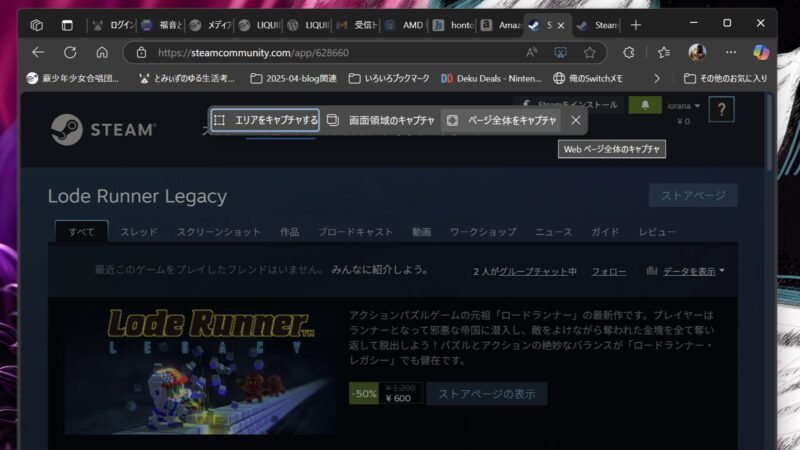This screenshot has height=450, width=800.
Task: Open the ワークショップ community tab
Action: [483, 232]
